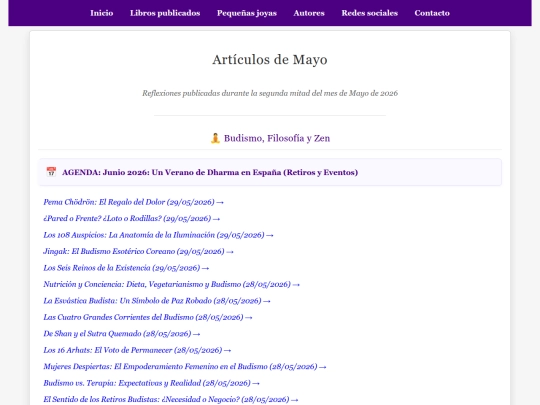
Task: Open Pequeñas joyas section
Action: 247,13
